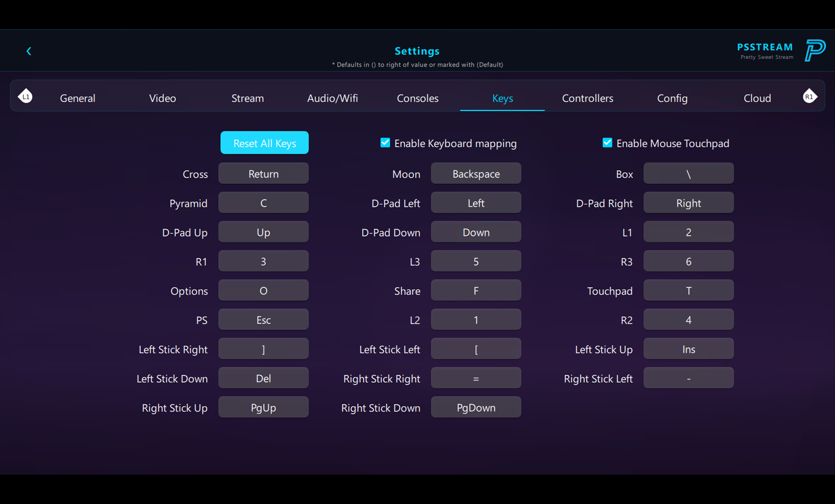The height and width of the screenshot is (504, 835).
Task: Uncheck Enable Mouse Touchpad
Action: 607,143
